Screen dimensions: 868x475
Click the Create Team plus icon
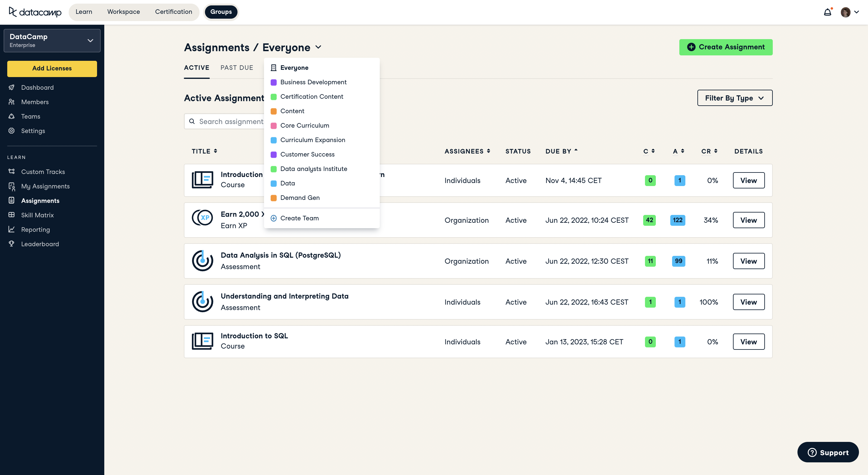(x=274, y=218)
